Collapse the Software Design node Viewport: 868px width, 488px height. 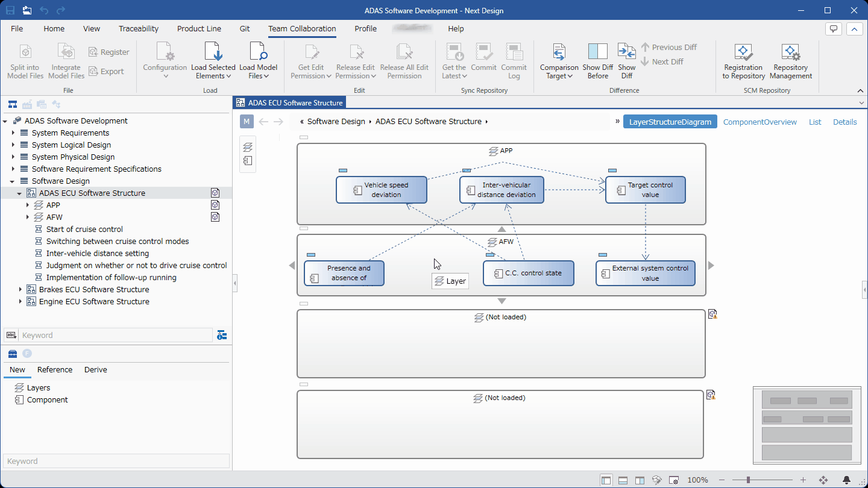(13, 181)
